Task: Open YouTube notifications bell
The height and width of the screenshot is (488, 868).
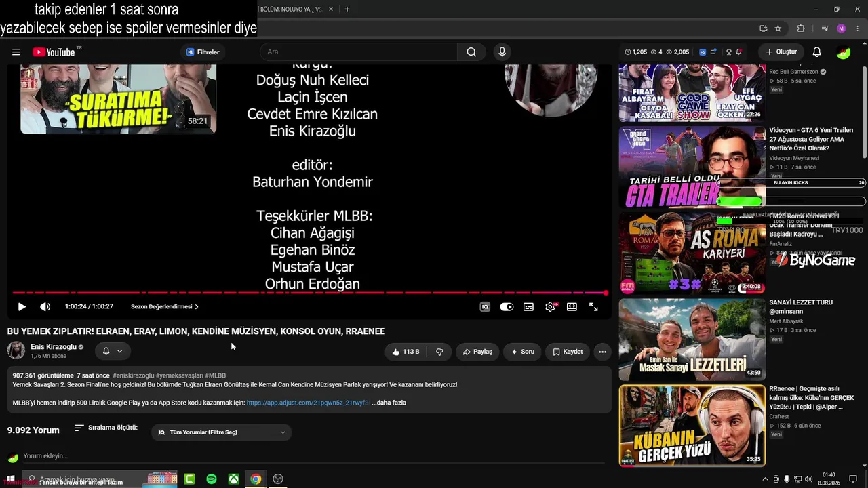Action: 817,52
